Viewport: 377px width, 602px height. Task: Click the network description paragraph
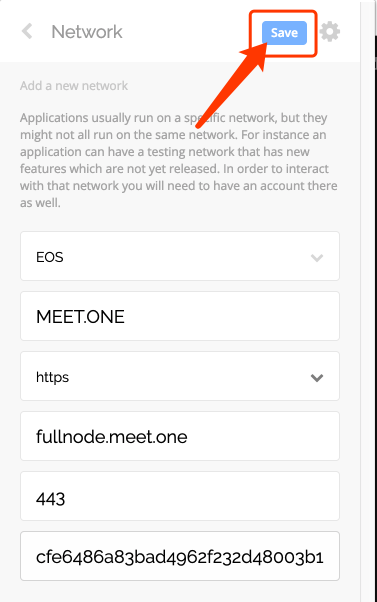point(179,160)
